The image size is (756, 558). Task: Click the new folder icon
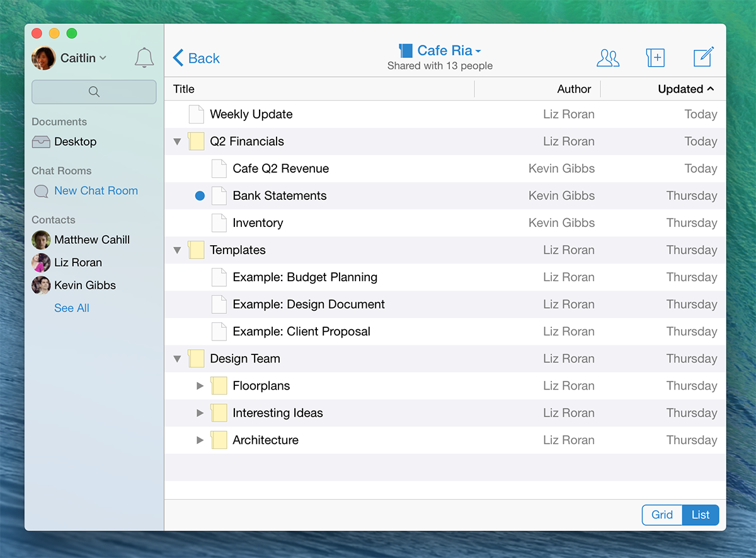pyautogui.click(x=655, y=58)
